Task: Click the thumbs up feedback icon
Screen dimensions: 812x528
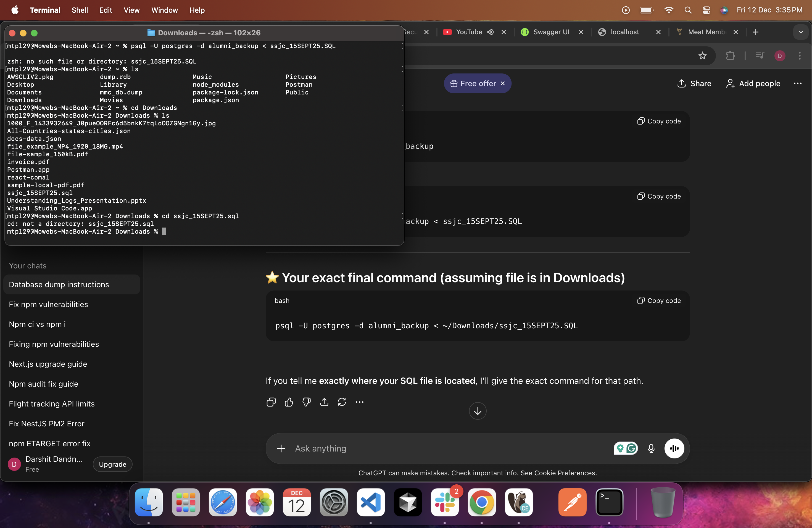Action: pyautogui.click(x=289, y=402)
